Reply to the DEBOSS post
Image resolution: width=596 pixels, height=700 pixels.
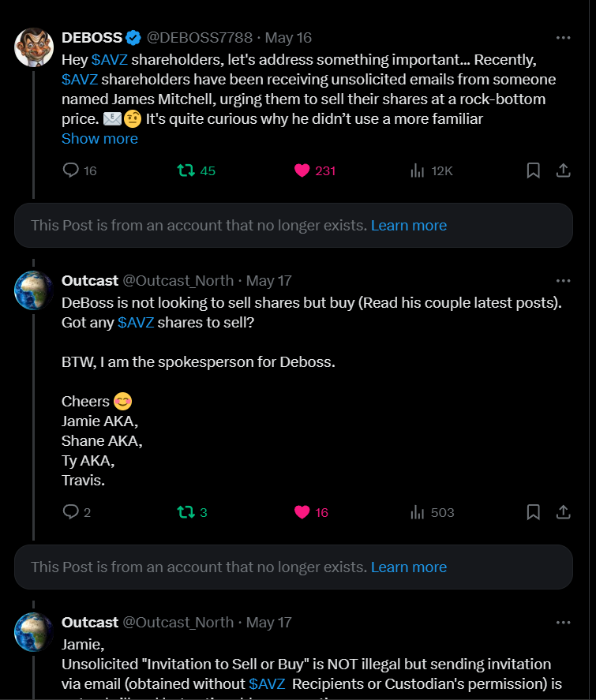click(x=71, y=170)
